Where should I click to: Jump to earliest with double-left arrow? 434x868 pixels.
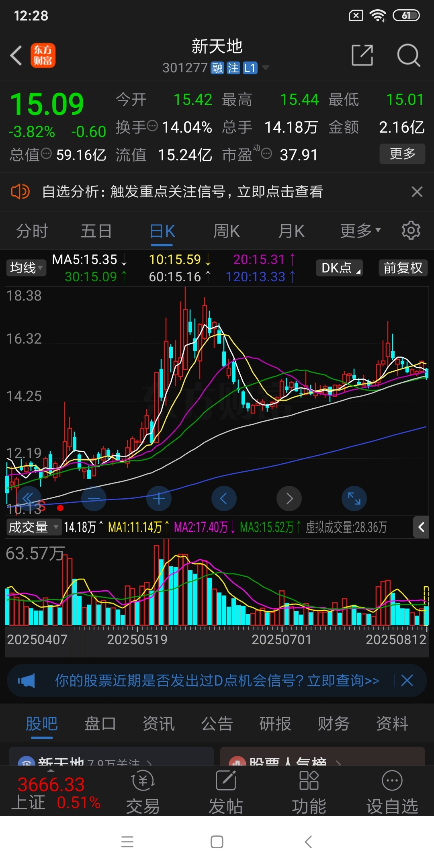(29, 499)
